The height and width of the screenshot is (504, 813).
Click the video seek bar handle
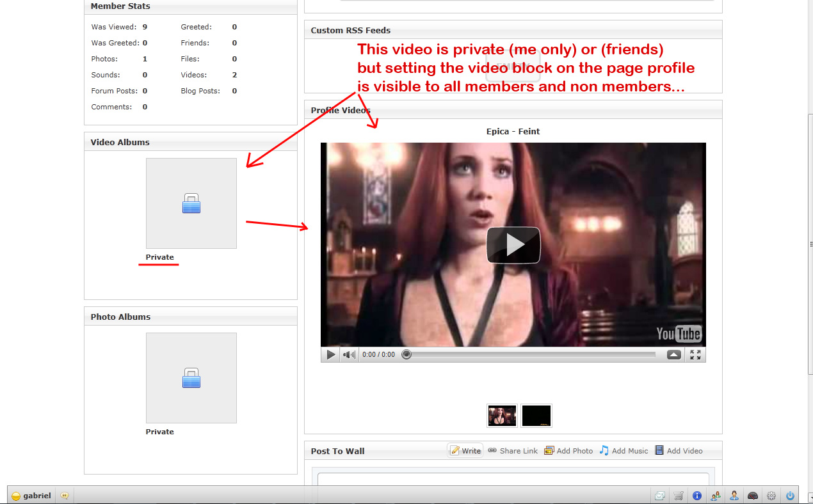[406, 354]
